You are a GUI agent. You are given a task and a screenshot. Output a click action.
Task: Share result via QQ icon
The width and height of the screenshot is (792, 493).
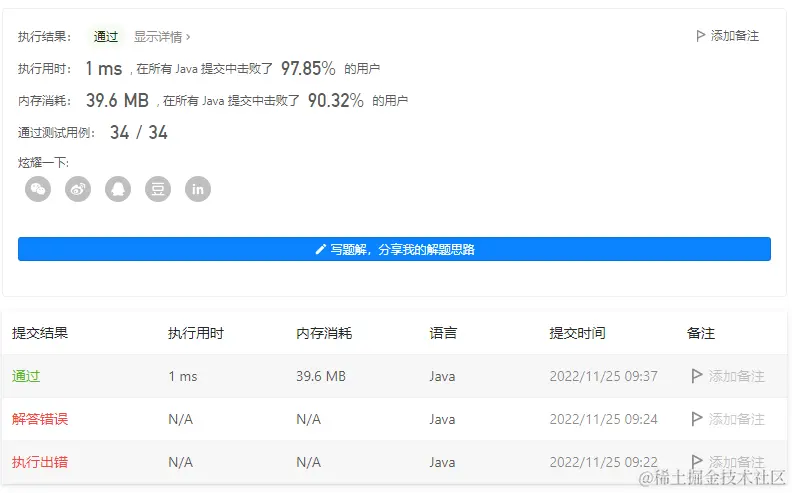[118, 189]
